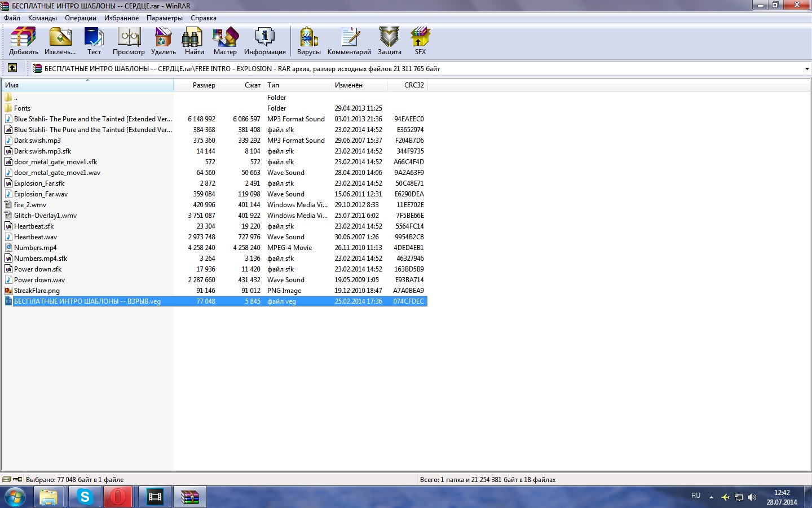This screenshot has height=508, width=812.
Task: Click the Удалить (Delete) toolbar icon
Action: (x=164, y=42)
